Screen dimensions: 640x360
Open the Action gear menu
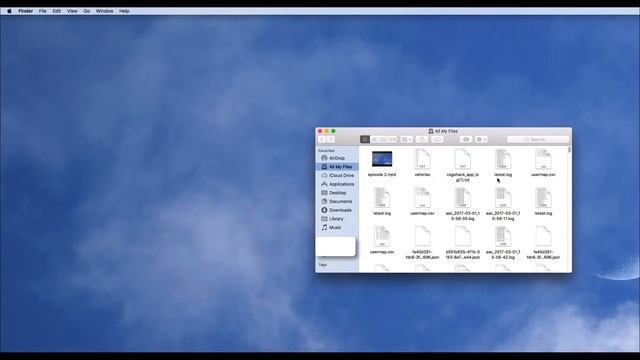click(481, 140)
